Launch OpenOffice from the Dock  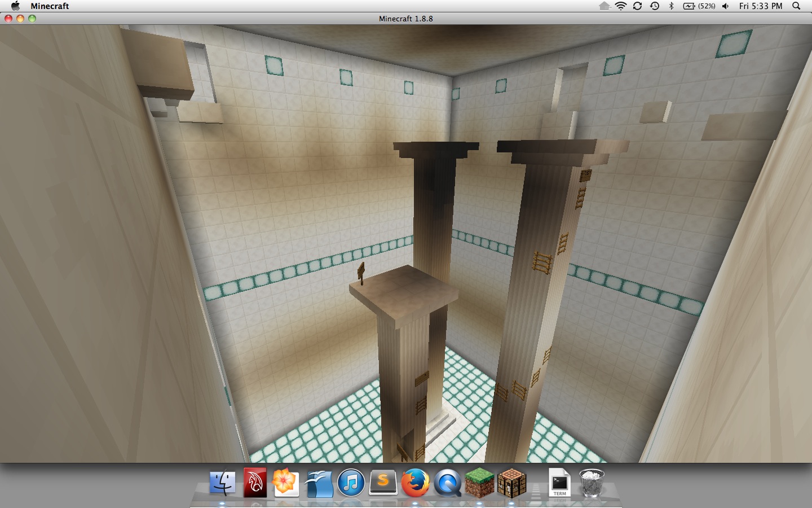point(319,483)
